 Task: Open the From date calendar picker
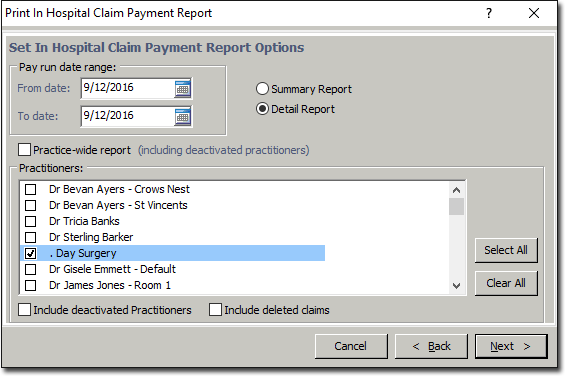[x=183, y=89]
